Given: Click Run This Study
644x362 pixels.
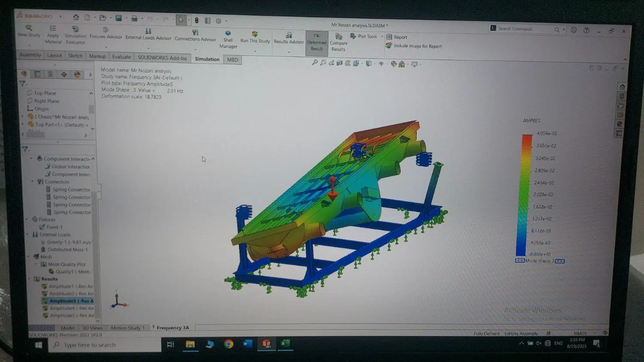Looking at the screenshot, I should tap(255, 37).
